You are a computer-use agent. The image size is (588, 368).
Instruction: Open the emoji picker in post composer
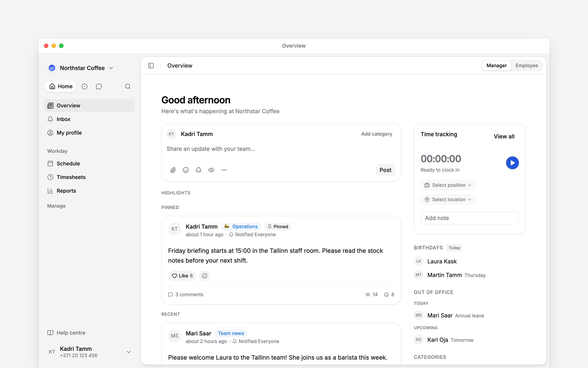186,170
